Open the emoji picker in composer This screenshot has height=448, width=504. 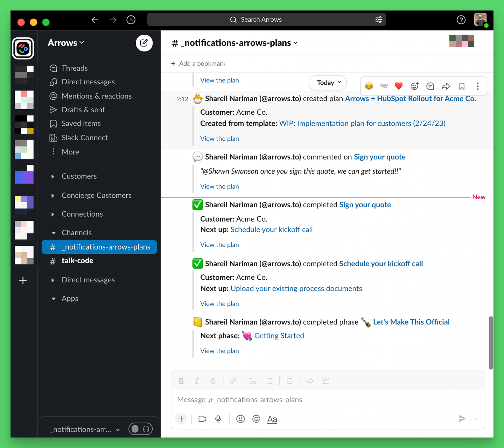coord(240,419)
